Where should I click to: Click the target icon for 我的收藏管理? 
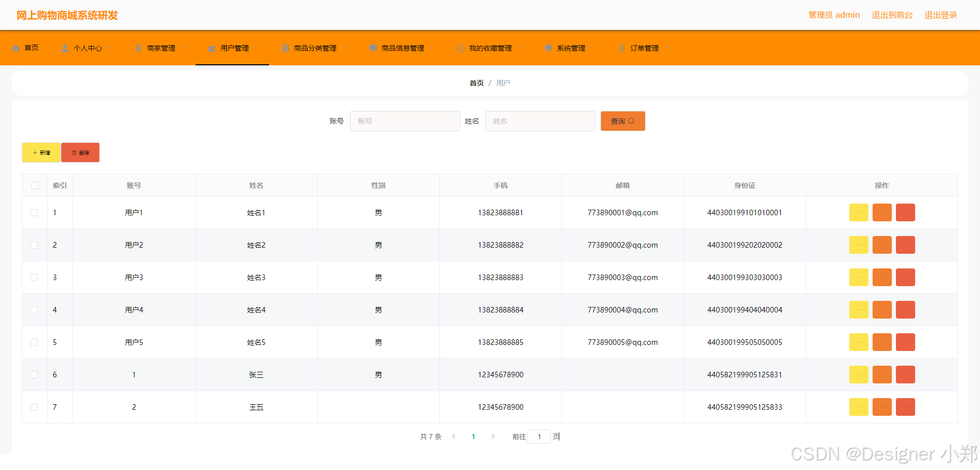461,48
